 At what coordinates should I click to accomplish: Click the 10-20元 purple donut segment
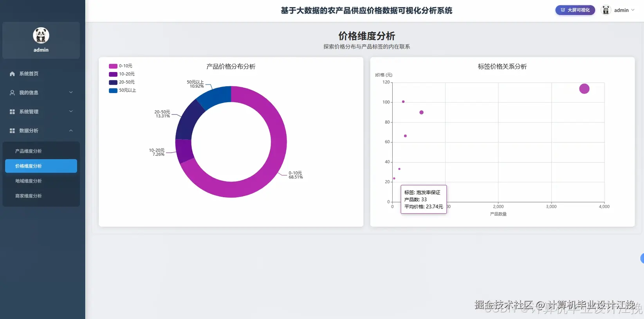tap(184, 151)
